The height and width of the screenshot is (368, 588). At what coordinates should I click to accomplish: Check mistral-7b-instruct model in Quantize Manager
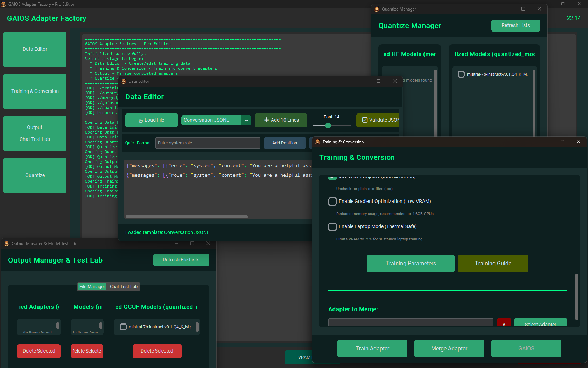coord(461,74)
